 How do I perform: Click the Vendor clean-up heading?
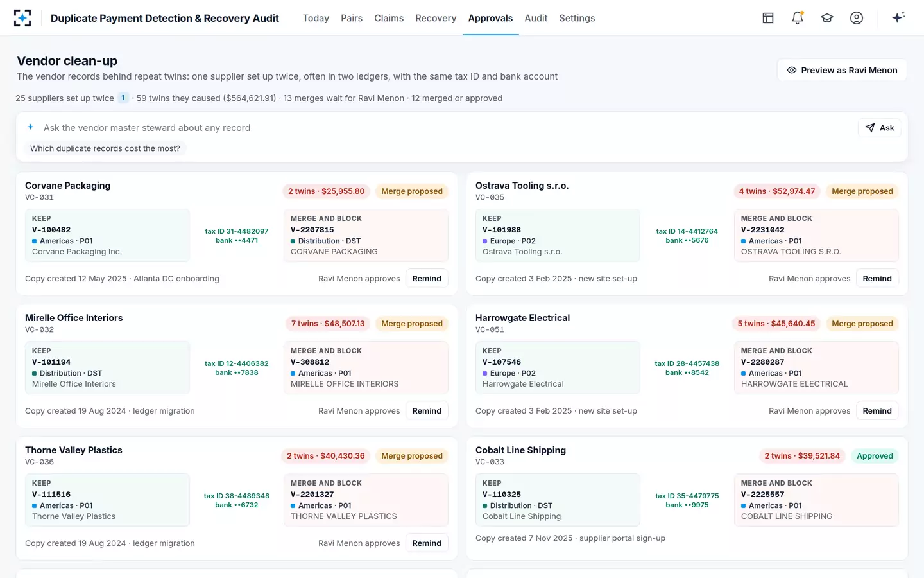click(x=67, y=61)
